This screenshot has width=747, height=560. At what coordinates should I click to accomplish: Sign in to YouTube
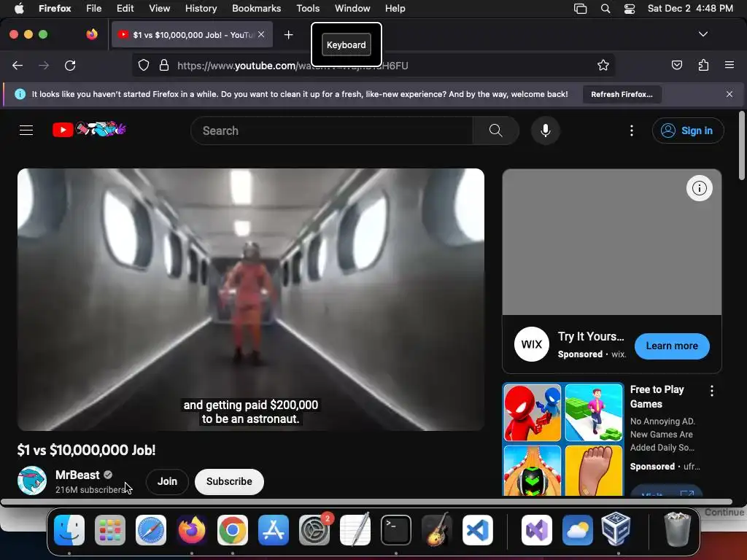[687, 131]
